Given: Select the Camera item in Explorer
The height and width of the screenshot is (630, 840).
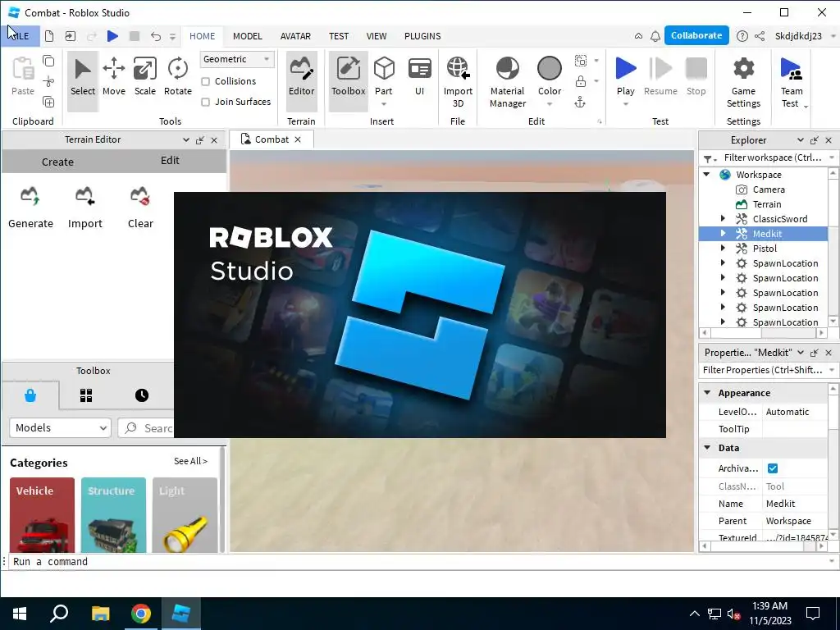Looking at the screenshot, I should [x=769, y=189].
